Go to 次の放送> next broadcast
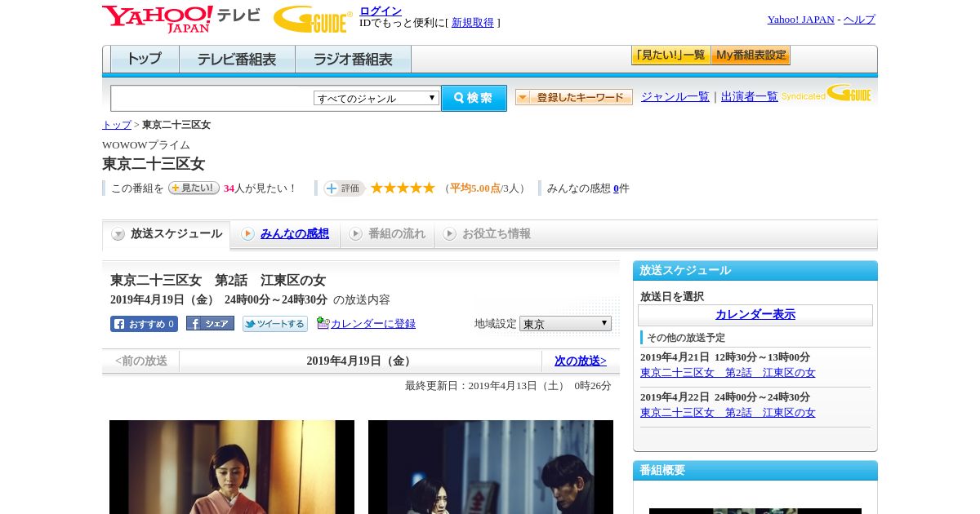Image resolution: width=980 pixels, height=514 pixels. coord(581,361)
